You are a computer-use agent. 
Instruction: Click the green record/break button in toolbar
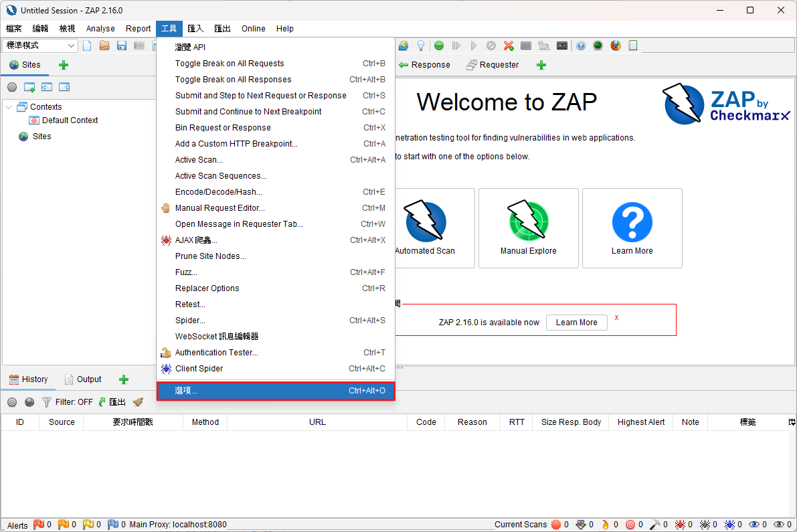click(x=438, y=46)
